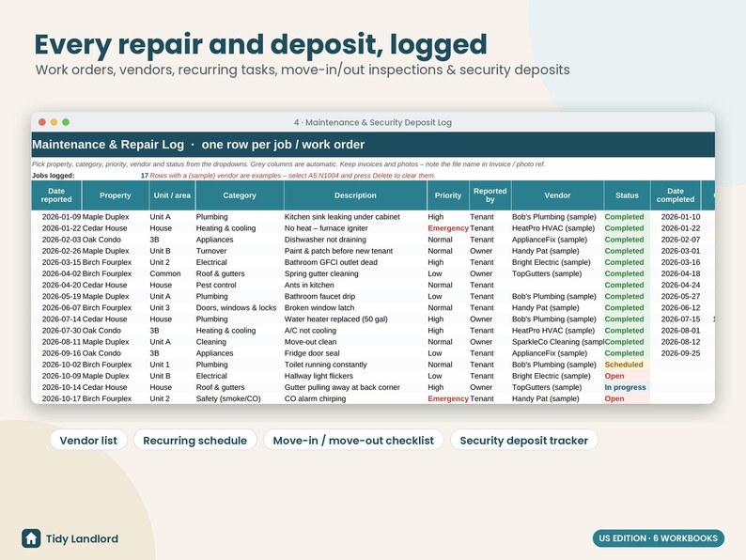This screenshot has width=746, height=560.
Task: Click the Tidy Landlord house logo icon
Action: [31, 538]
